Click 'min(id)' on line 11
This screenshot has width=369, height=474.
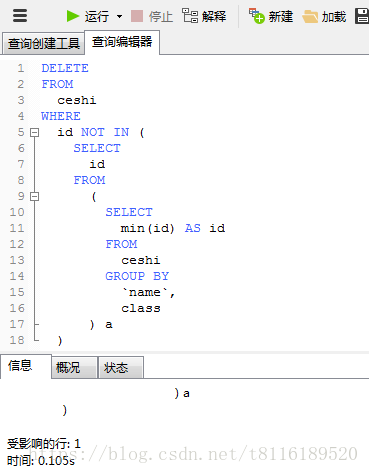pyautogui.click(x=147, y=228)
